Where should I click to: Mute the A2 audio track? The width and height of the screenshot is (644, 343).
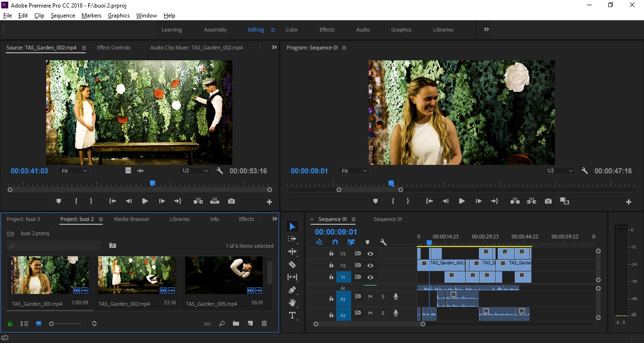click(370, 296)
